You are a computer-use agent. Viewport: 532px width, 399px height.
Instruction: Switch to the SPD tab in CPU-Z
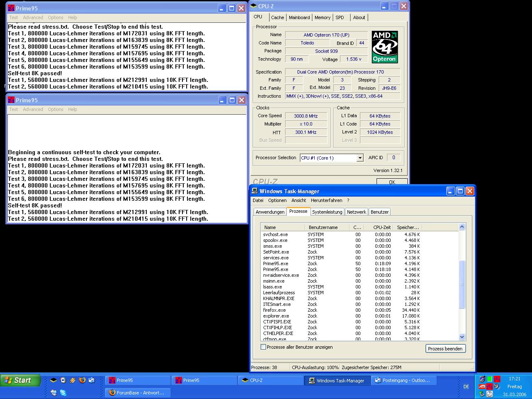(340, 17)
